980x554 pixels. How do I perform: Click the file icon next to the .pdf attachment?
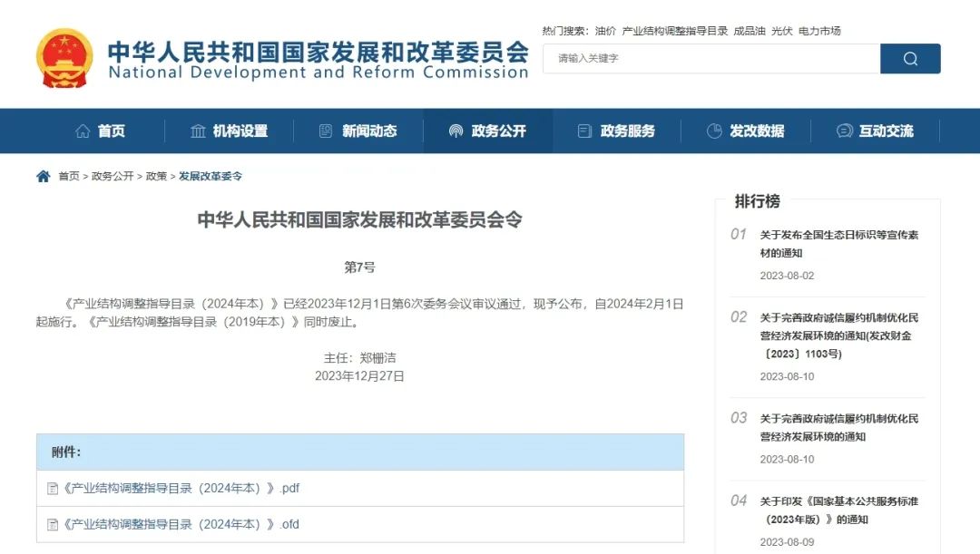point(54,489)
